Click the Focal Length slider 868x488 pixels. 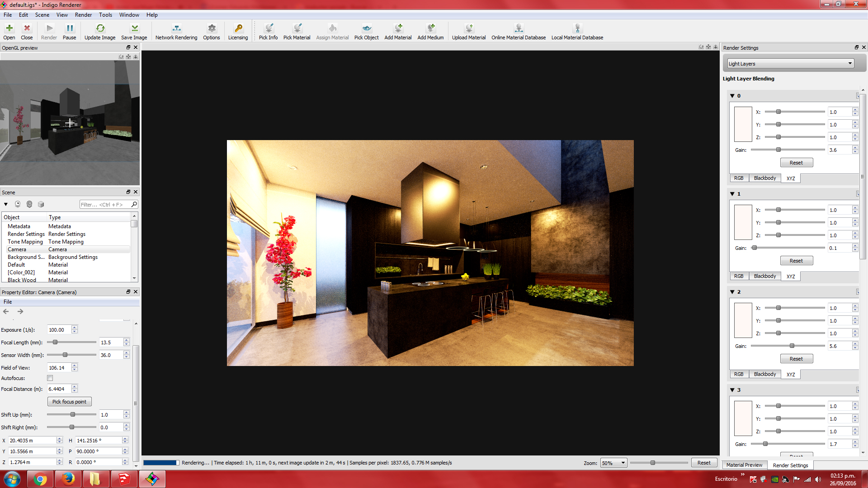click(x=71, y=343)
